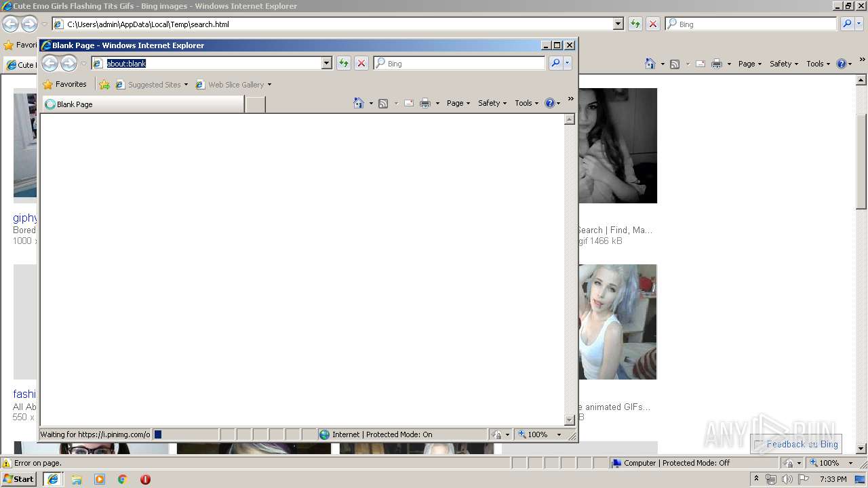Click search magnifier in background IE window
This screenshot has width=868, height=488.
(847, 24)
